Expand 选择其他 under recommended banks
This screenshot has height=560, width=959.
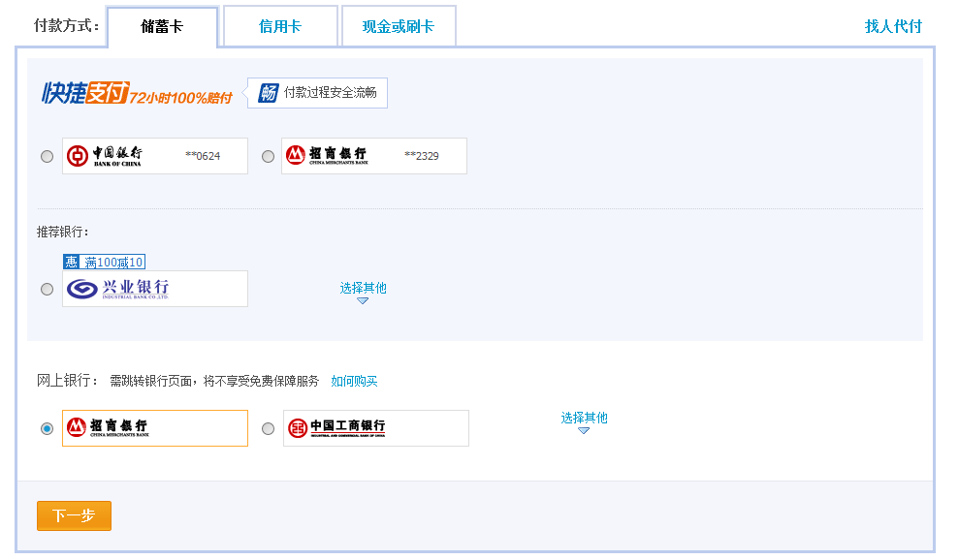363,287
